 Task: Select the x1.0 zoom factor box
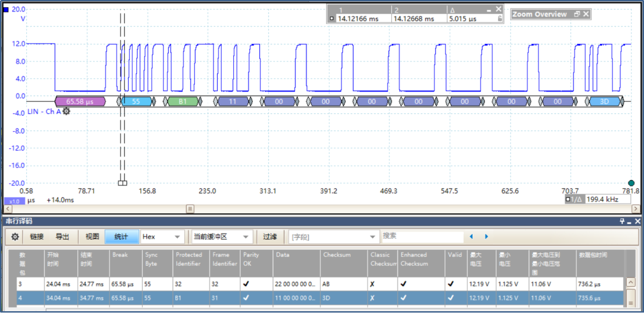coord(15,202)
